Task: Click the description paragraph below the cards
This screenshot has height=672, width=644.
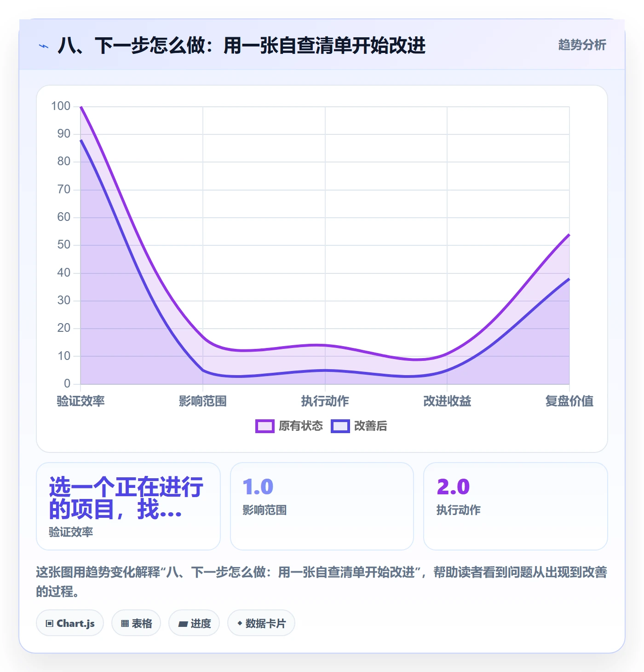Action: pyautogui.click(x=322, y=582)
